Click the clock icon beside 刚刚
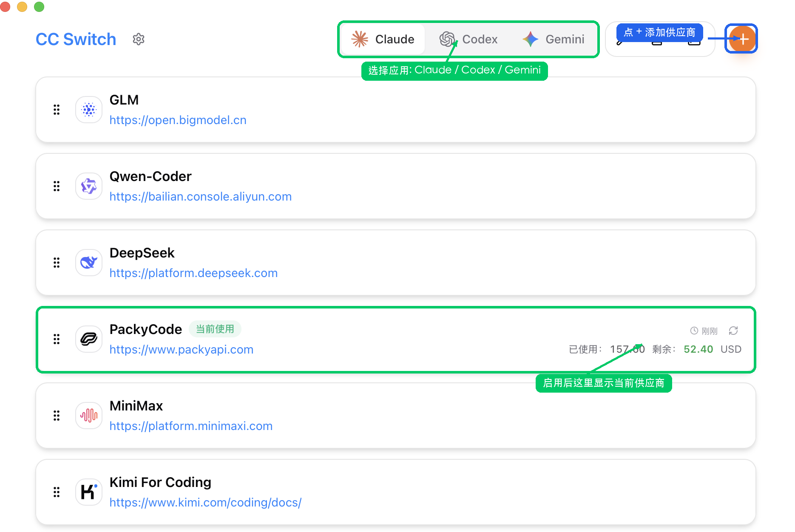The width and height of the screenshot is (795, 532). tap(694, 331)
